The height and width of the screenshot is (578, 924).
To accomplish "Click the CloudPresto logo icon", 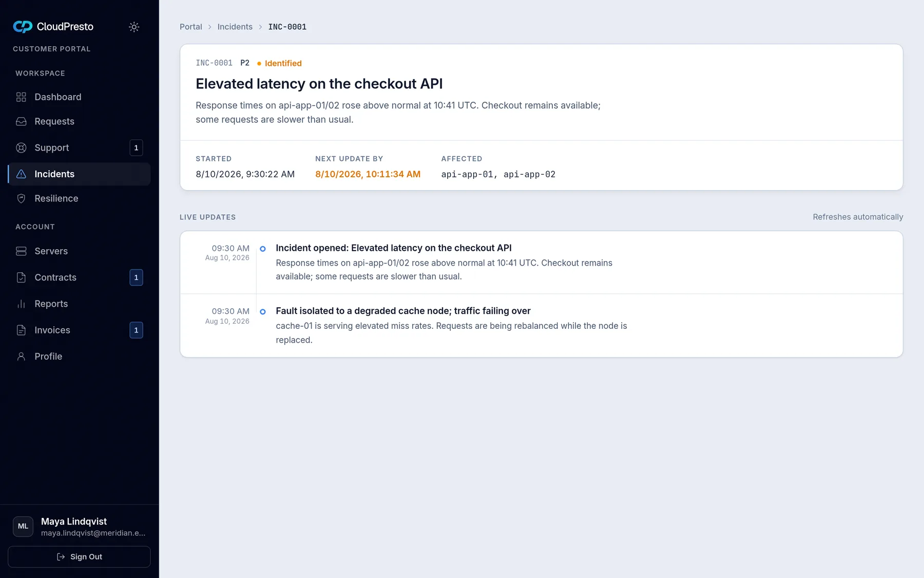I will pos(23,27).
